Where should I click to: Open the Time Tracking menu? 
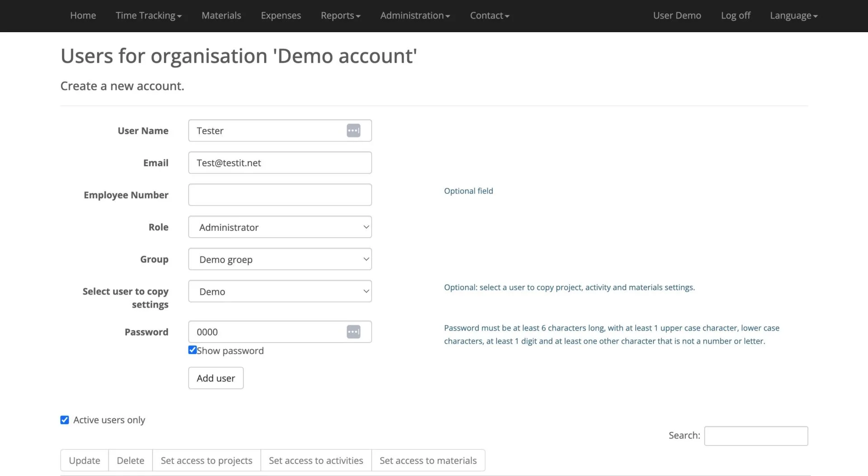point(148,16)
